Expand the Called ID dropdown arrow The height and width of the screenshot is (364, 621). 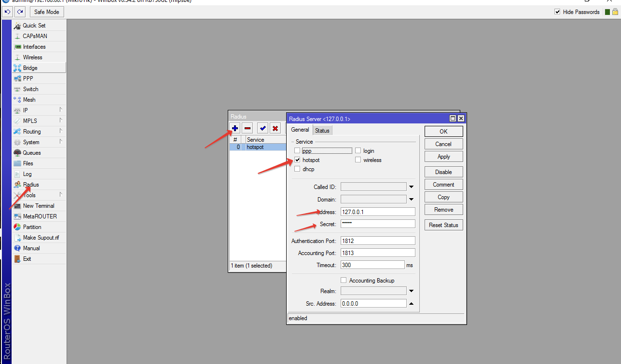412,187
